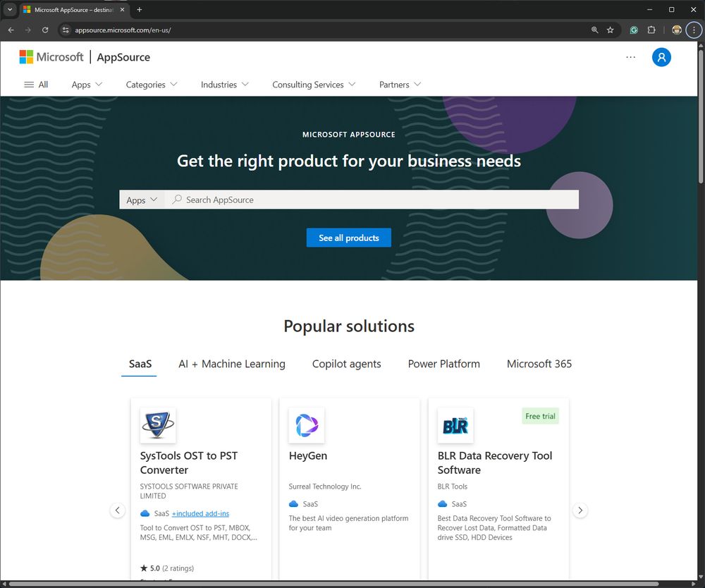Open the browser Extensions puzzle icon
This screenshot has height=588, width=705.
pos(651,30)
